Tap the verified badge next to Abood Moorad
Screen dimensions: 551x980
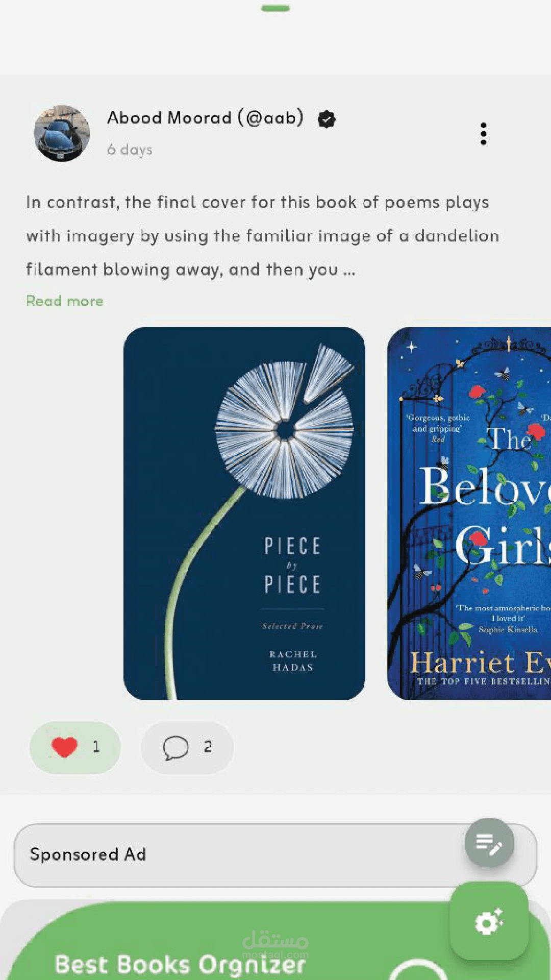pos(327,119)
